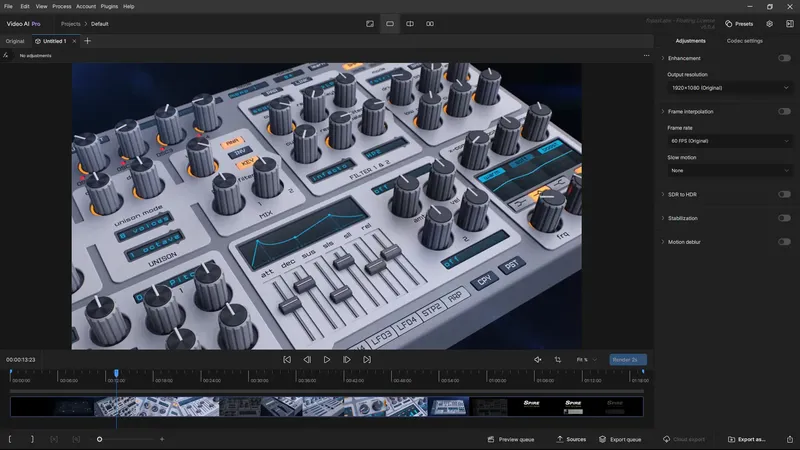The height and width of the screenshot is (450, 800).
Task: Jump to the end of the clip
Action: click(367, 359)
